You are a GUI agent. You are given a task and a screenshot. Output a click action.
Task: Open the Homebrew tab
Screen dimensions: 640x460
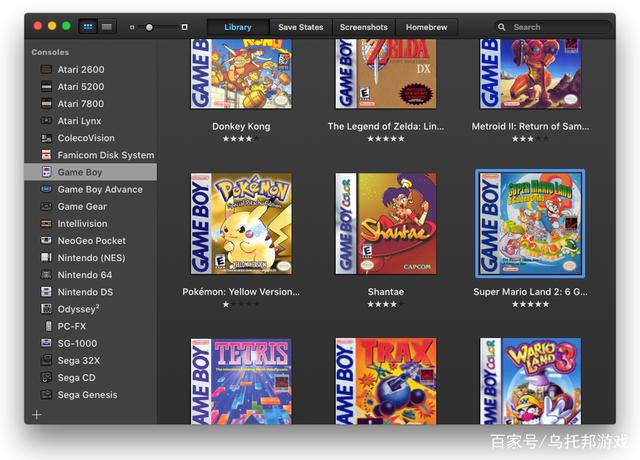(x=427, y=27)
